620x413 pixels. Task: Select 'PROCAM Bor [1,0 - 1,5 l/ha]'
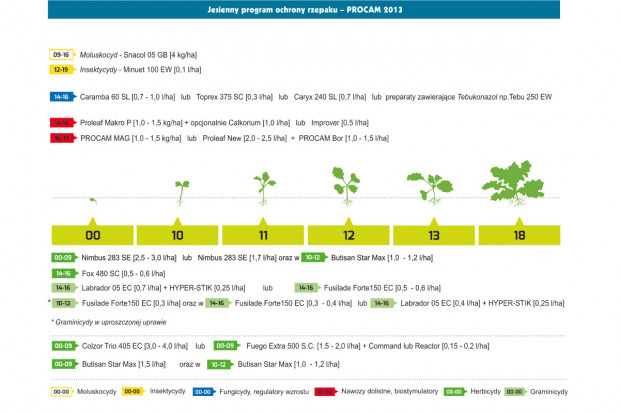(x=344, y=138)
